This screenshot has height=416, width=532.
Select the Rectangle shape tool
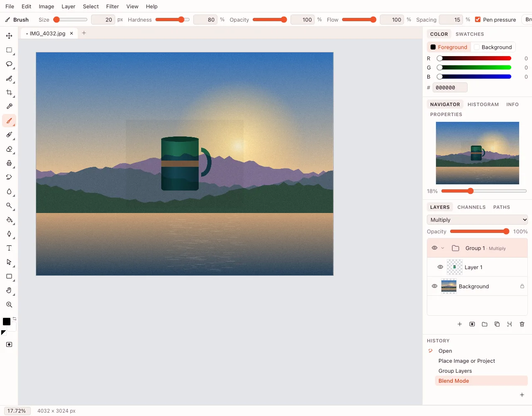9,276
